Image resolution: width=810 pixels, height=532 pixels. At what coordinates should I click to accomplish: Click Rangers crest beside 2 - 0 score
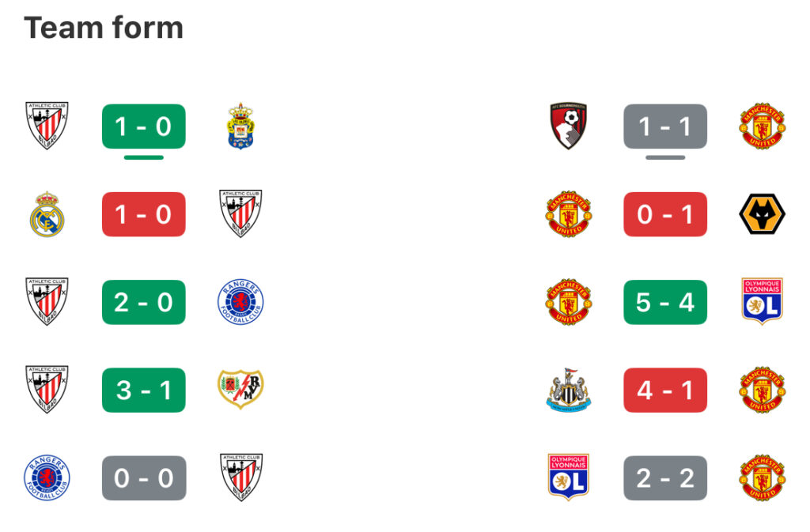tap(240, 302)
